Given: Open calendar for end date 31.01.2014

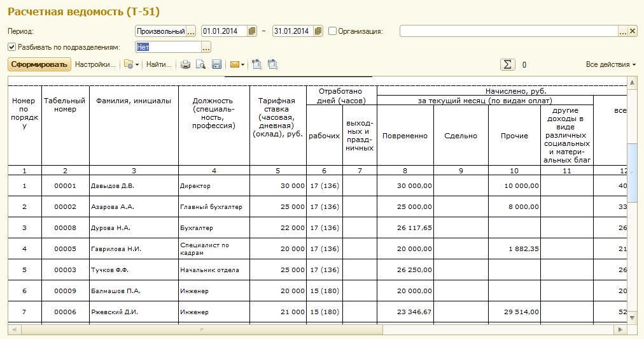Looking at the screenshot, I should (x=318, y=31).
